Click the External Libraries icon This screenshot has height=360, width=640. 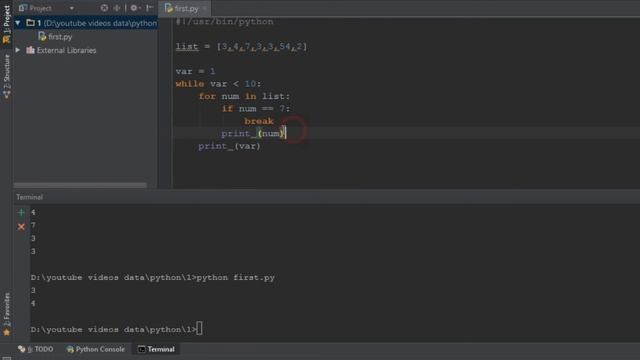tap(30, 50)
